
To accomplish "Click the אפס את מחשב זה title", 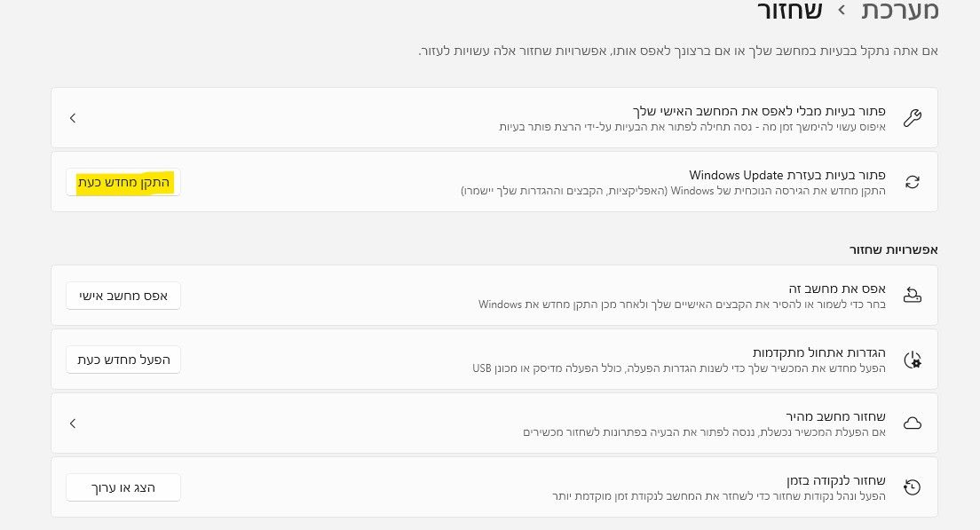I will 837,289.
